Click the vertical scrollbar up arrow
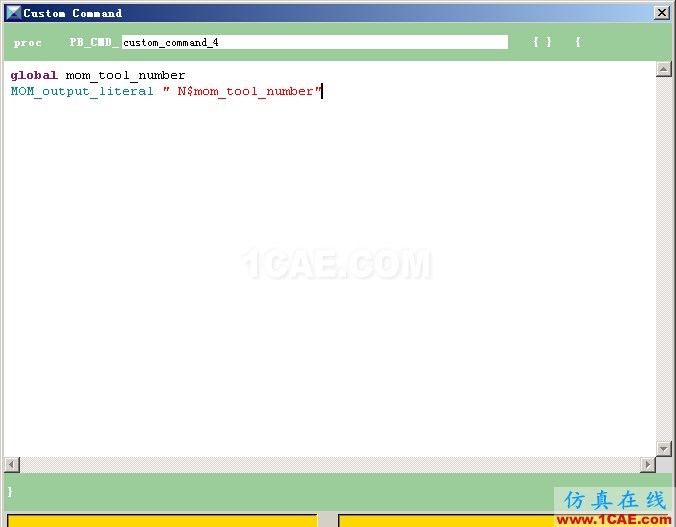 pyautogui.click(x=663, y=69)
